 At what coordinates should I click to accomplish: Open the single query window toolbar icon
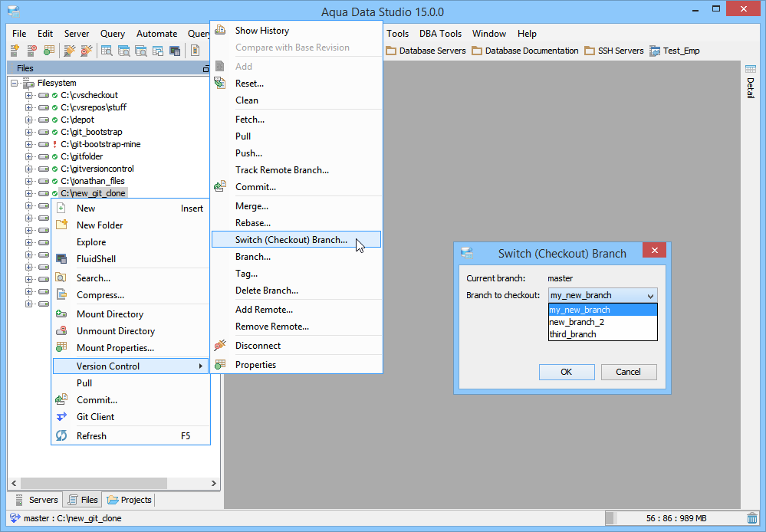[107, 51]
